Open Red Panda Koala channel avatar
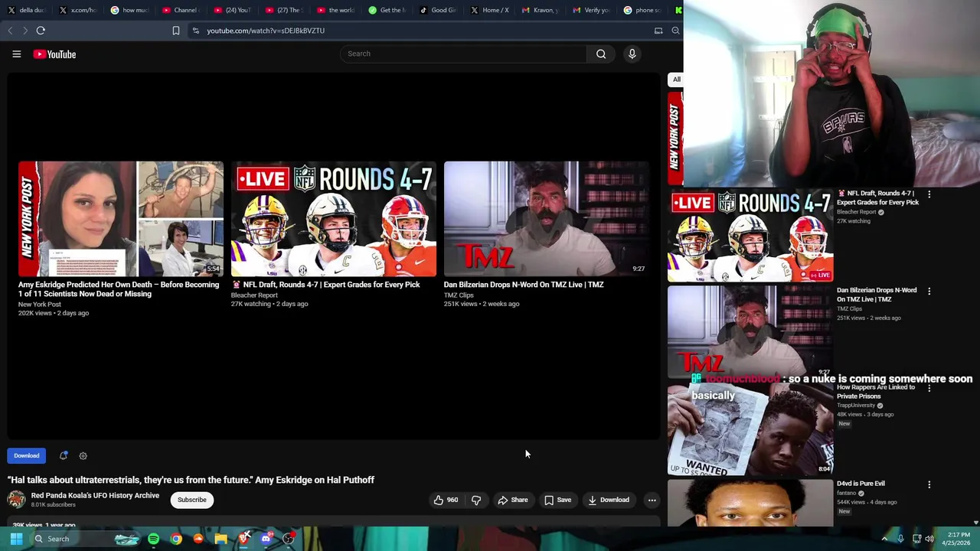The width and height of the screenshot is (980, 551). point(16,500)
